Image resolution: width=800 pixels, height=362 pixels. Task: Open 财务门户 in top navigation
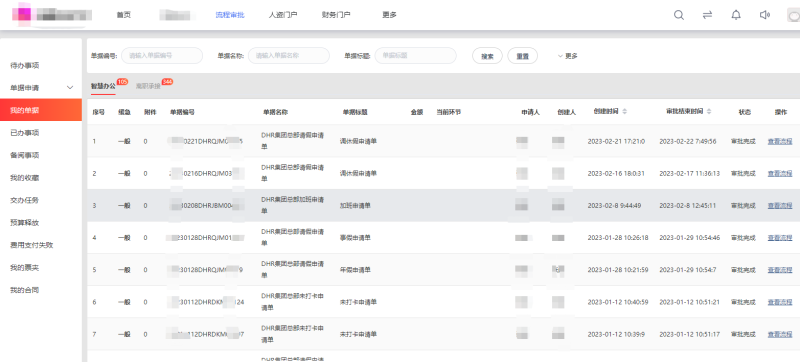pos(336,15)
